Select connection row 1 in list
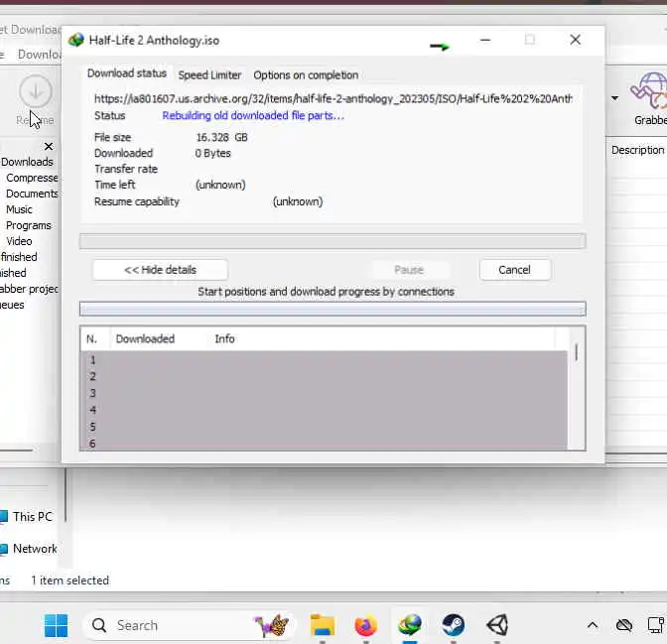Viewport: 667px width, 644px height. (x=324, y=360)
